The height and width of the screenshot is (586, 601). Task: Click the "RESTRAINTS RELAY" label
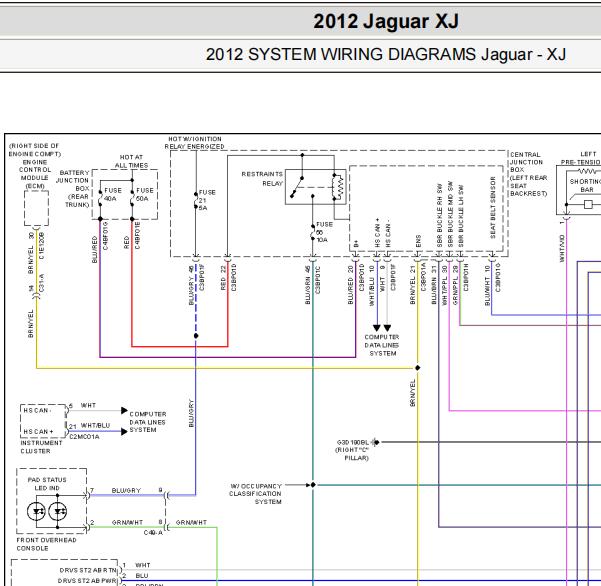[262, 179]
